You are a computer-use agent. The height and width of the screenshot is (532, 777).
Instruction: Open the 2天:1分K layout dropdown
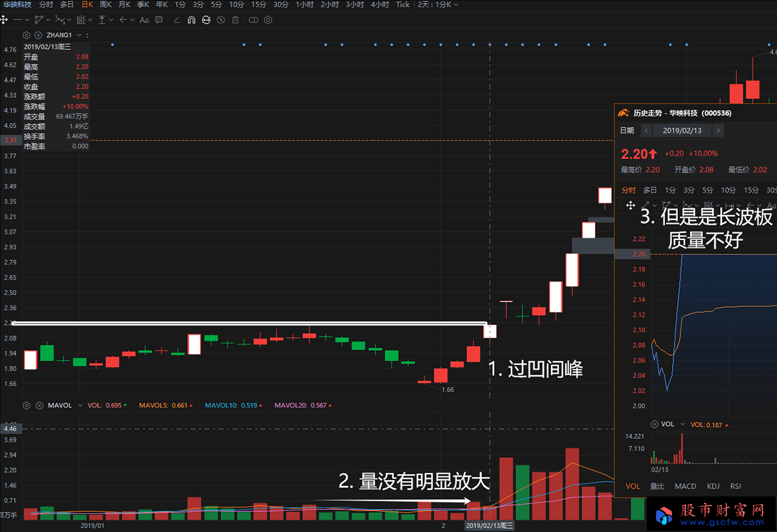(x=438, y=5)
